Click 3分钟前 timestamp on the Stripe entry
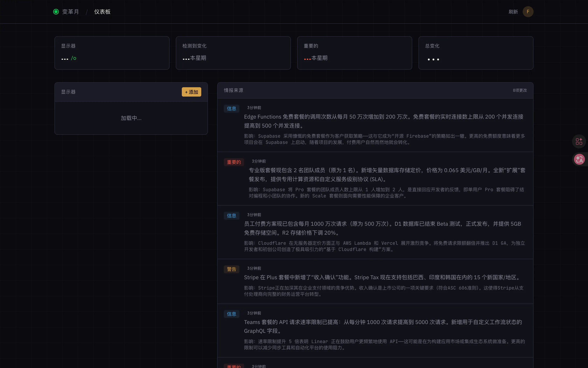Image resolution: width=588 pixels, height=368 pixels. click(254, 268)
